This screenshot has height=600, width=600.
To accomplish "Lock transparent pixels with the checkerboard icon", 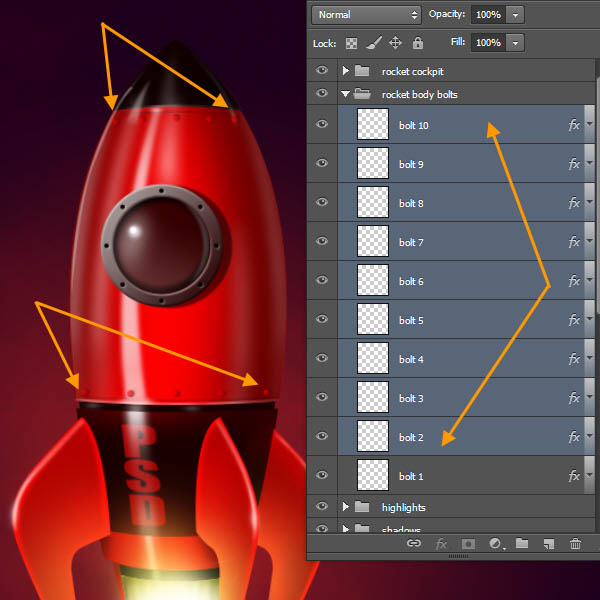I will pos(351,43).
